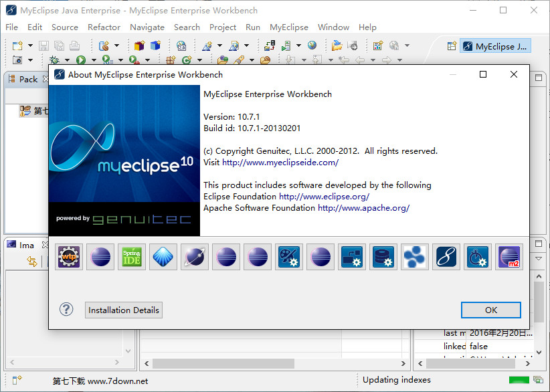Click the blue molecule cluster plugin icon
This screenshot has width=550, height=392.
(x=415, y=257)
